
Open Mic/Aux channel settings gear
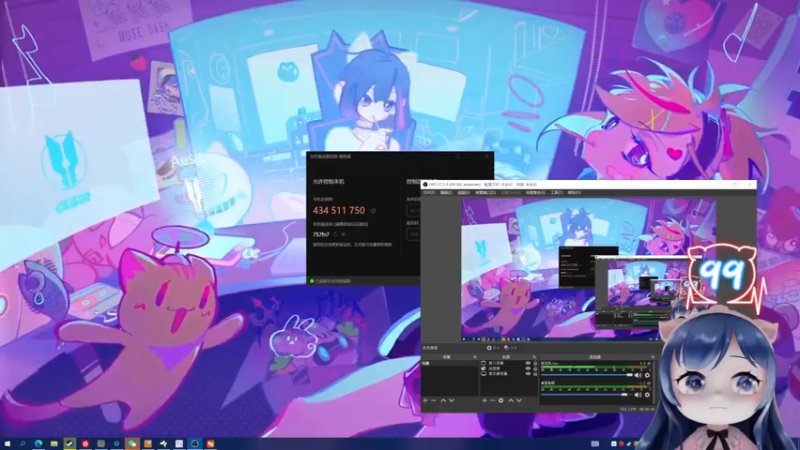click(x=647, y=375)
